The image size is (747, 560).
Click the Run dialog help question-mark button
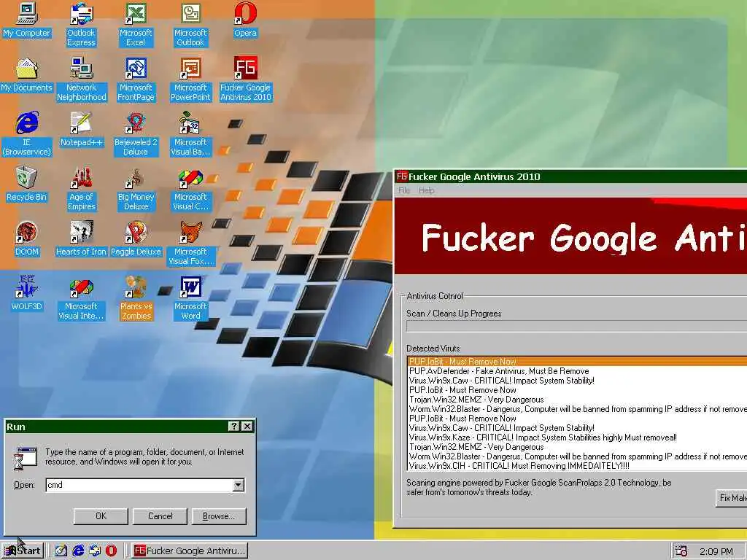(234, 427)
